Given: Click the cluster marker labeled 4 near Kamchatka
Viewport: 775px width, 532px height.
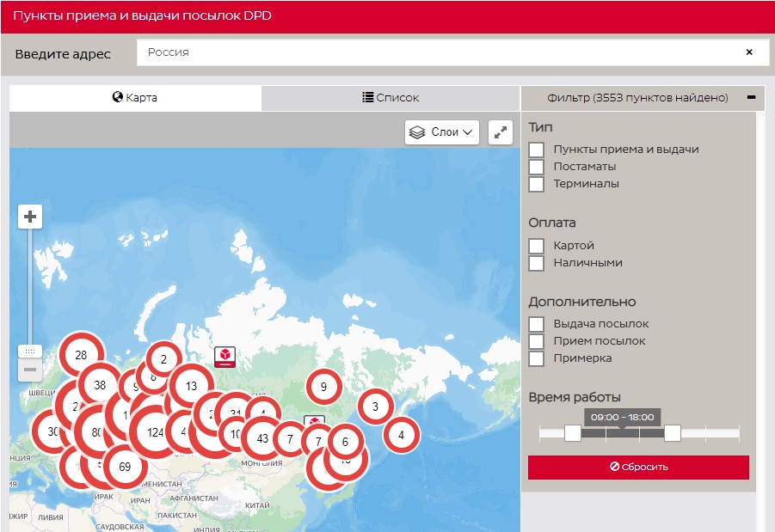Looking at the screenshot, I should point(402,435).
